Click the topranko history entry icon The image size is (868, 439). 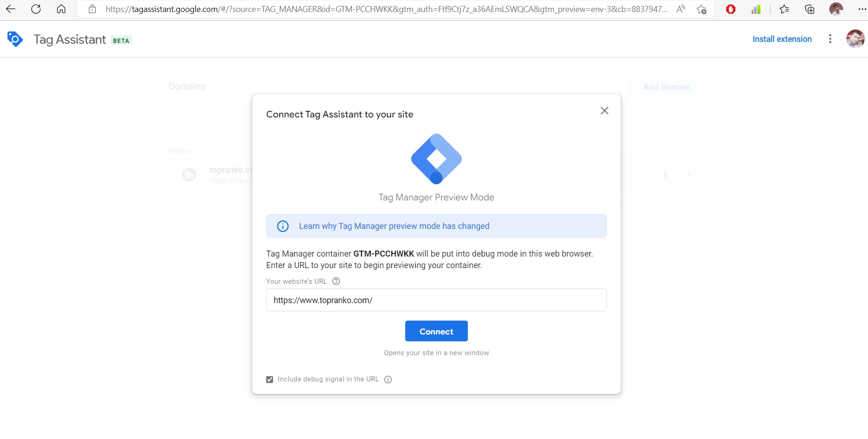pyautogui.click(x=189, y=175)
